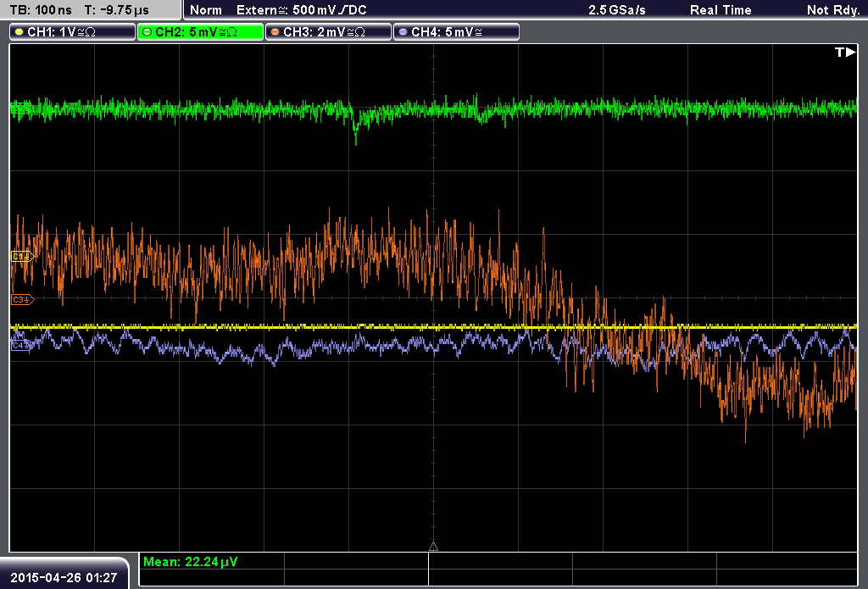Click the 2015-04-26 01:27 date display

tap(64, 577)
